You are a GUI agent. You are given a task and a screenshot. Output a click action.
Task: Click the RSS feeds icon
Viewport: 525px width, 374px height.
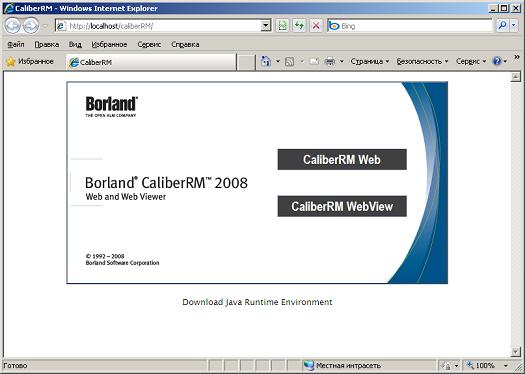pos(290,62)
